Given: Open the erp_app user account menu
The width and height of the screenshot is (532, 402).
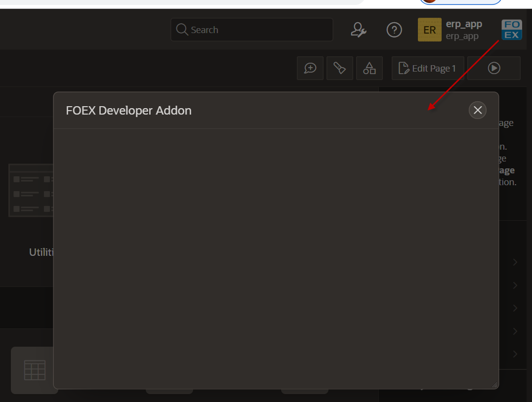Looking at the screenshot, I should (x=463, y=30).
